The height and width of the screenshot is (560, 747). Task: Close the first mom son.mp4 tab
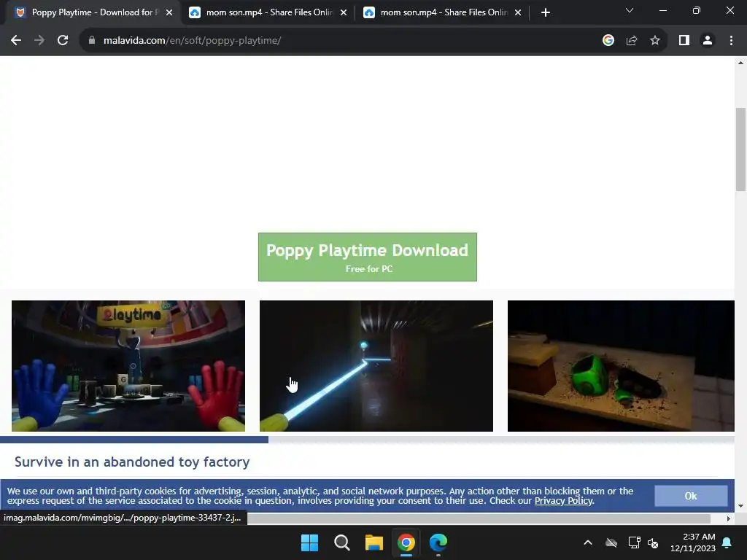(344, 13)
